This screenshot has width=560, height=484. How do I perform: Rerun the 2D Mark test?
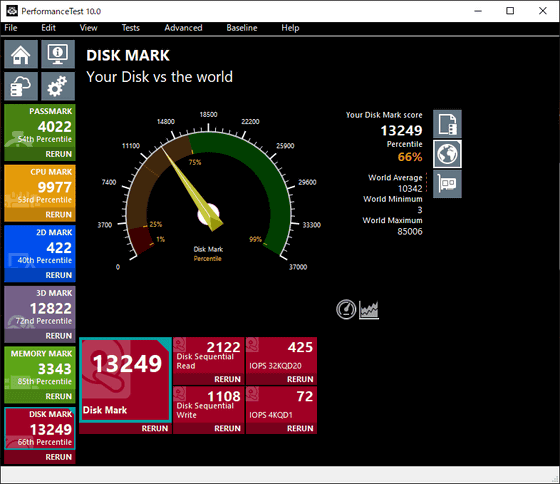tap(58, 275)
